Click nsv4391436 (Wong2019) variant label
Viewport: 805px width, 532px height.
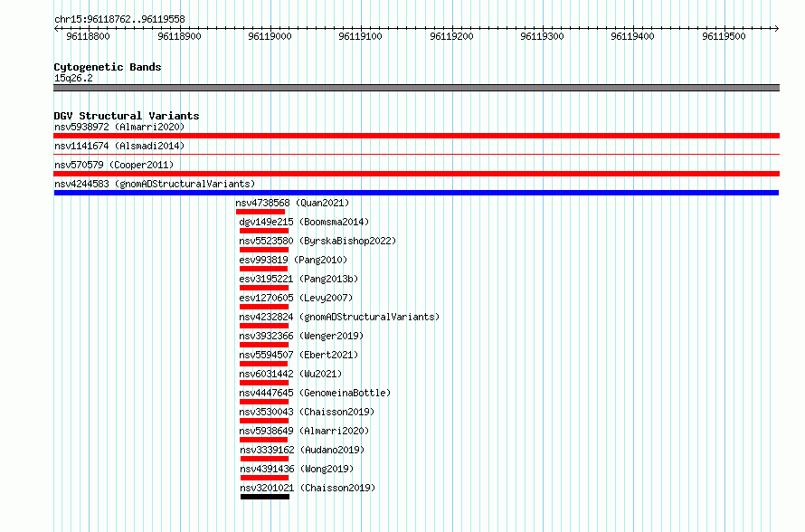coord(297,469)
